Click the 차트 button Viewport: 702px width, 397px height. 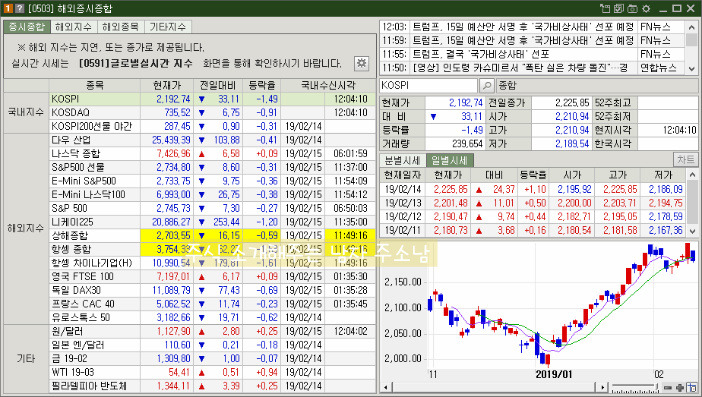[x=685, y=160]
